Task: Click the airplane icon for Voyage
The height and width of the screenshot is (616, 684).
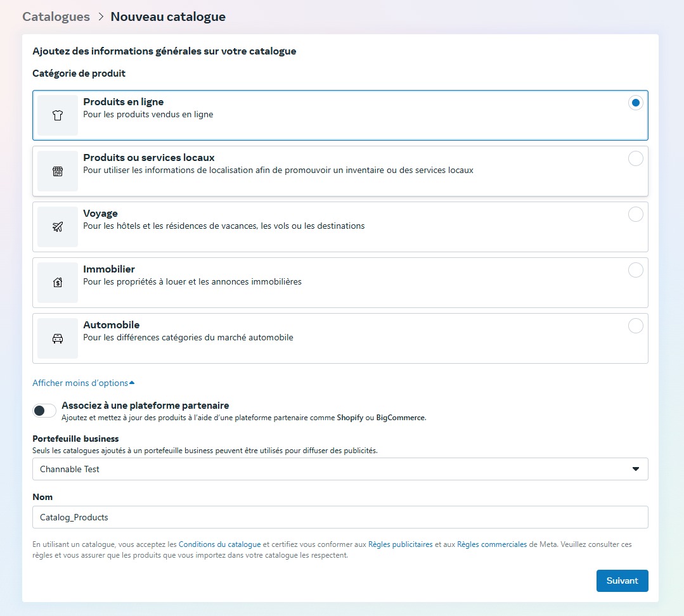Action: 58,227
